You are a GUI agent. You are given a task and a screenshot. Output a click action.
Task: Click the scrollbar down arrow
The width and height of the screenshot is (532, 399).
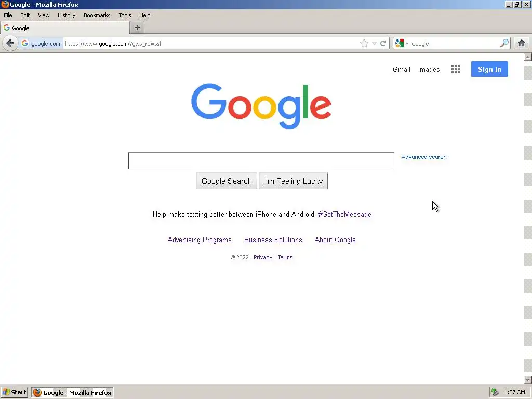528,380
